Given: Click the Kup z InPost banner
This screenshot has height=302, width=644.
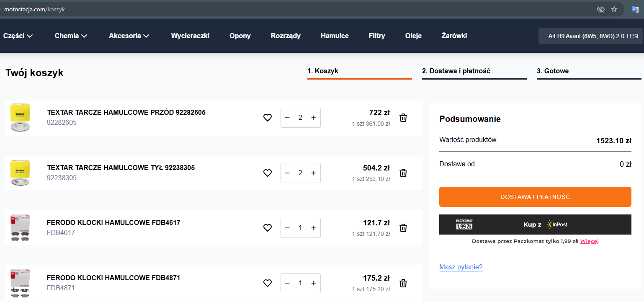Looking at the screenshot, I should (535, 225).
